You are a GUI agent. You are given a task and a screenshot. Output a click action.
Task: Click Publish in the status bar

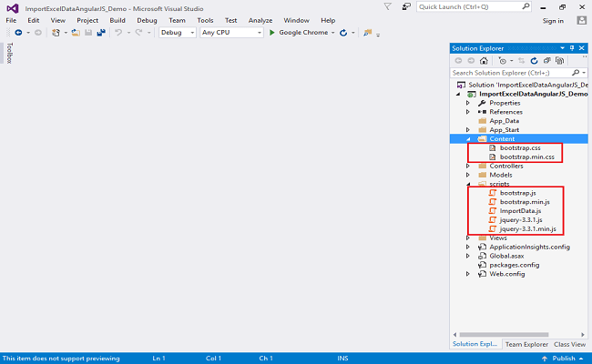(564, 359)
